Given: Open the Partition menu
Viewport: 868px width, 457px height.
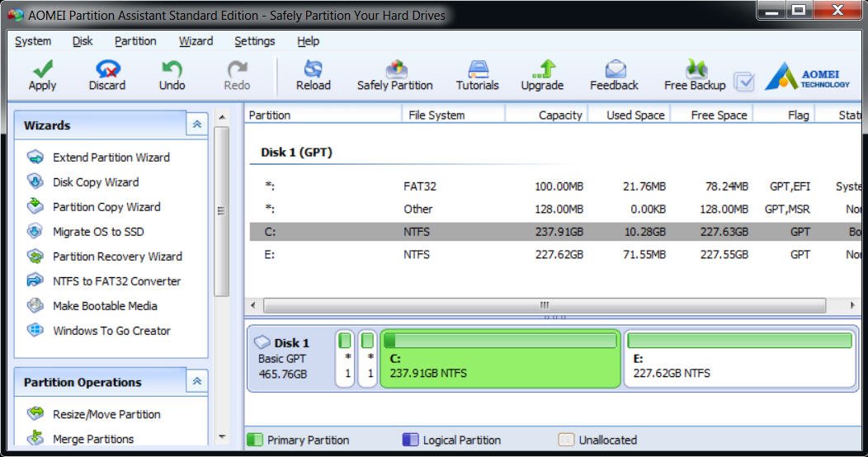Looking at the screenshot, I should click(135, 41).
